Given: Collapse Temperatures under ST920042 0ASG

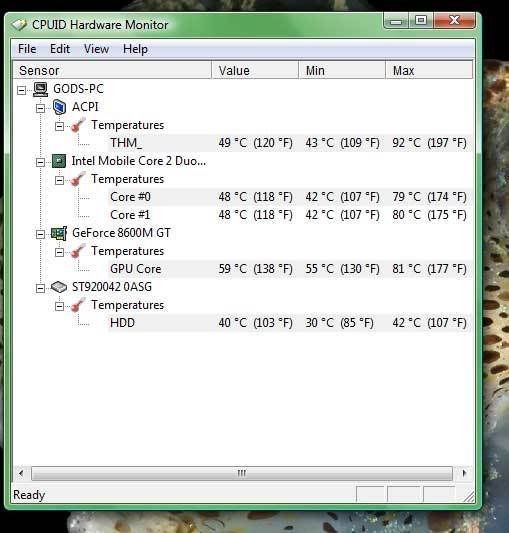Looking at the screenshot, I should 59,307.
